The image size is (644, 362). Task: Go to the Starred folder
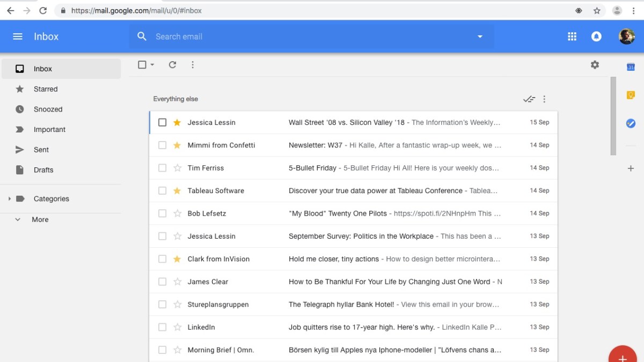coord(46,89)
